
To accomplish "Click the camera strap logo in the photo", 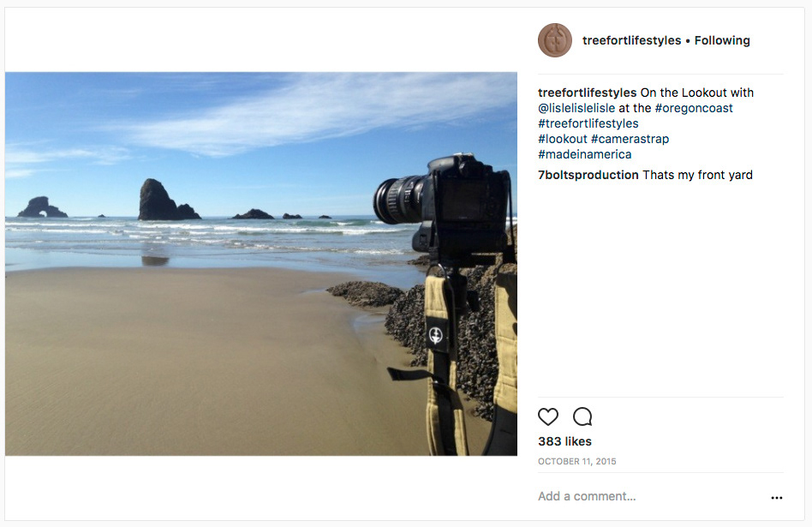I will pyautogui.click(x=435, y=336).
